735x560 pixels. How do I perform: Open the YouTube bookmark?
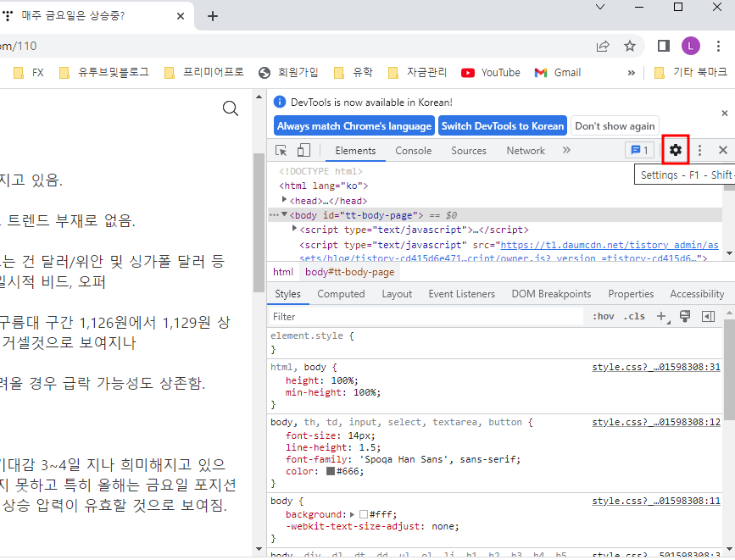(491, 73)
